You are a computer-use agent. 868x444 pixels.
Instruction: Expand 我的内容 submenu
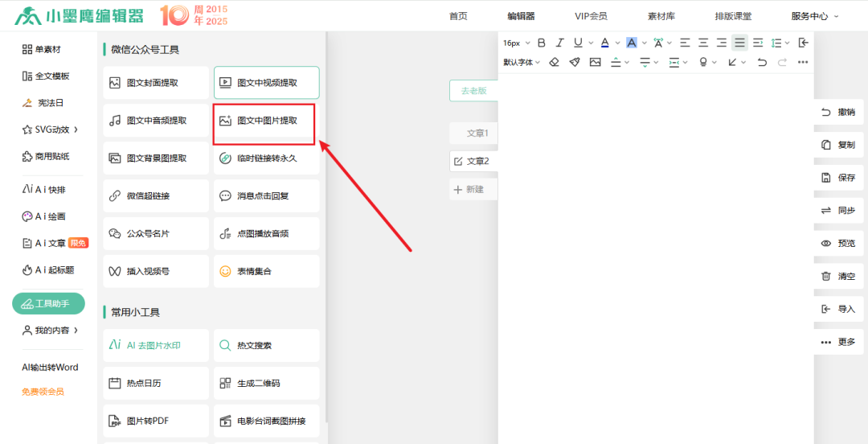(x=50, y=330)
